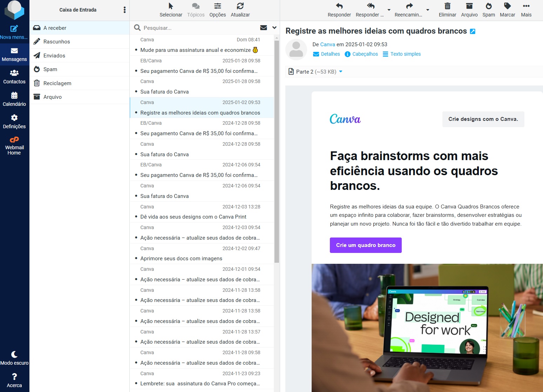This screenshot has width=543, height=392.
Task: Open the Caixa de Entrada three-dot menu
Action: 124,10
